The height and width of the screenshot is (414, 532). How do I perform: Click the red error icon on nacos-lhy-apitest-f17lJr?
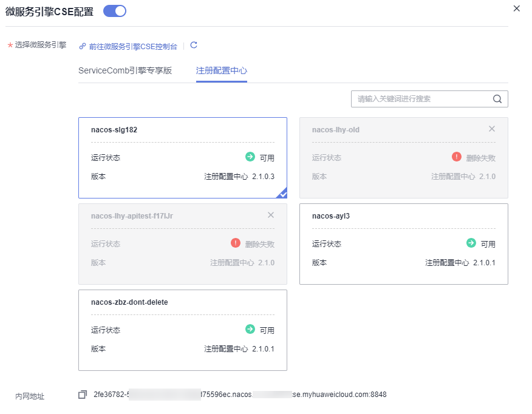click(236, 243)
